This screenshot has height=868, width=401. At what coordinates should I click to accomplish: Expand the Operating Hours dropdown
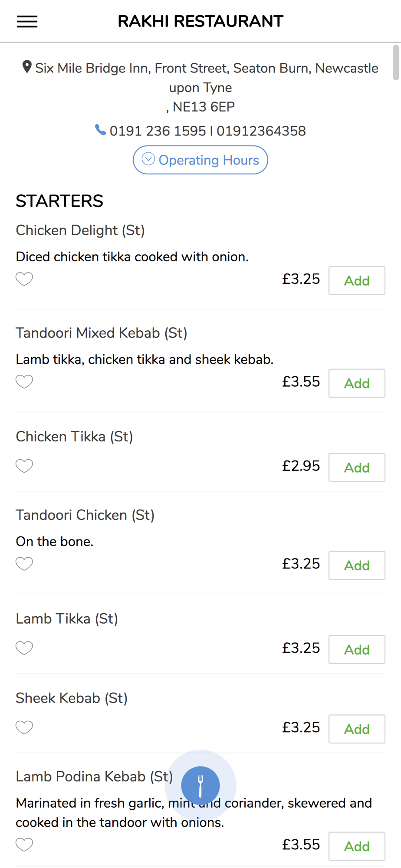(200, 160)
